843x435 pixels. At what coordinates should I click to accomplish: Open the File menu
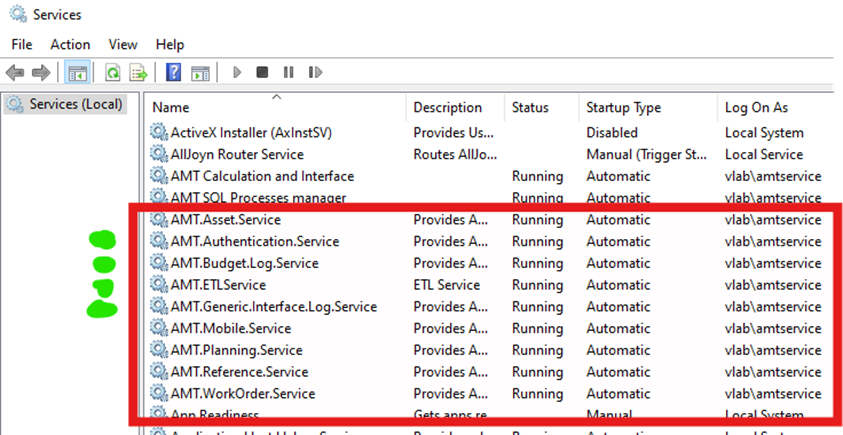tap(22, 44)
